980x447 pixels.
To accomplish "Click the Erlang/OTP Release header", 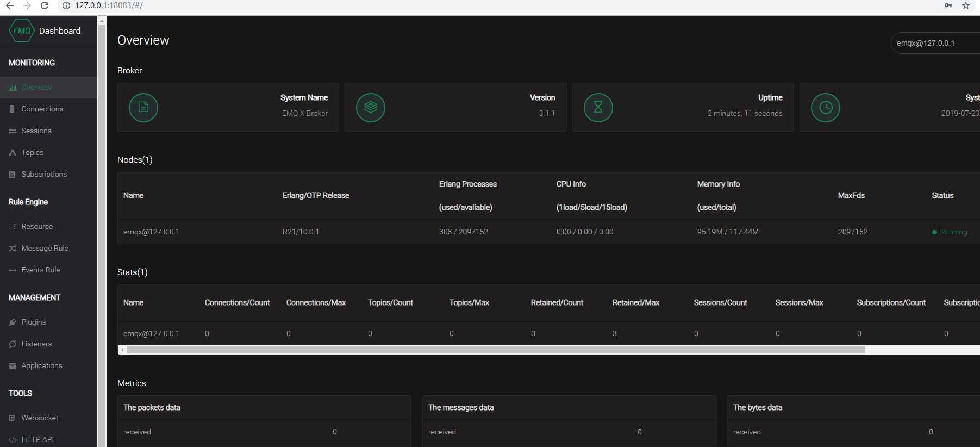I will point(316,195).
